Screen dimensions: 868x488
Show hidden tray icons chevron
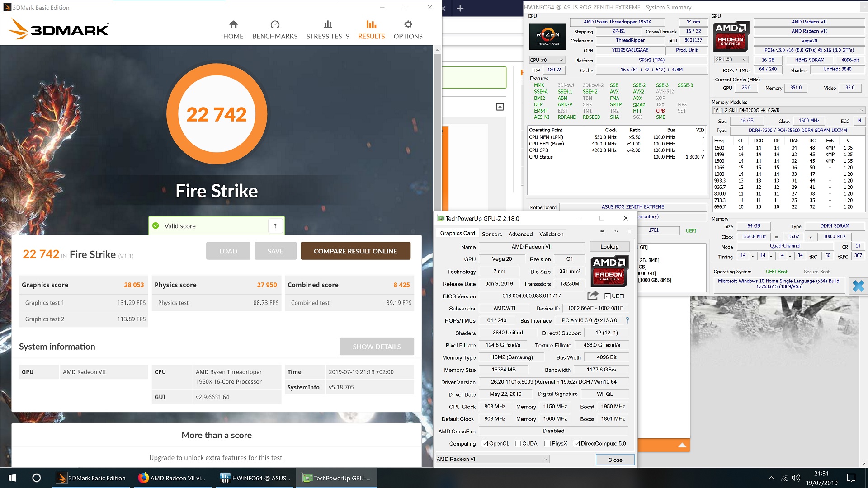tap(772, 478)
